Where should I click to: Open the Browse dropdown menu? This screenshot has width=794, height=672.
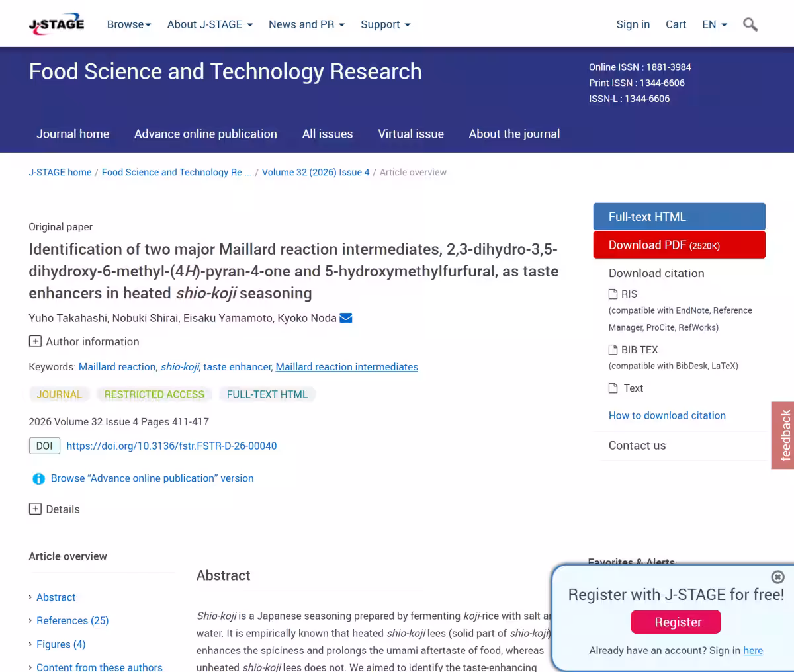pos(129,24)
